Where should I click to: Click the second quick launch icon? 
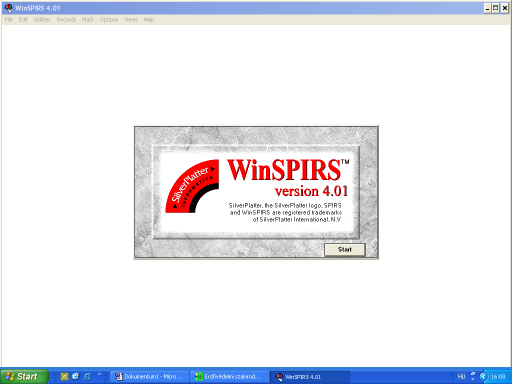pos(76,377)
